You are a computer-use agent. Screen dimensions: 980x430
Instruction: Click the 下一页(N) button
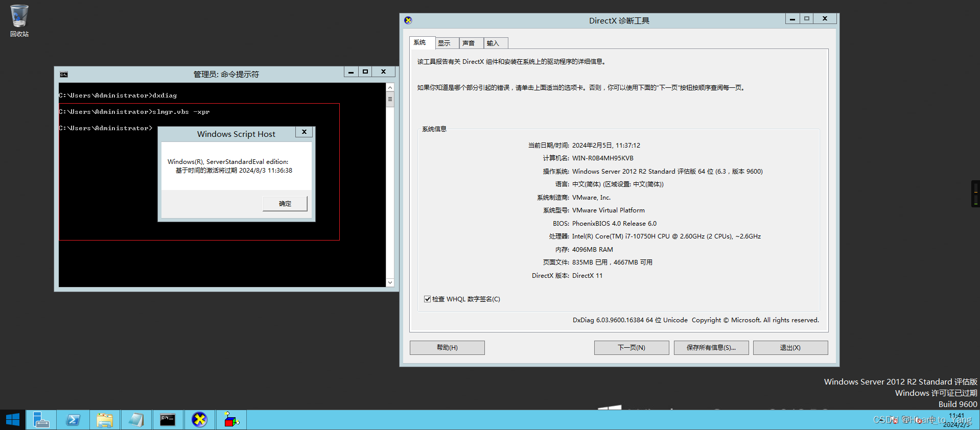[632, 348]
